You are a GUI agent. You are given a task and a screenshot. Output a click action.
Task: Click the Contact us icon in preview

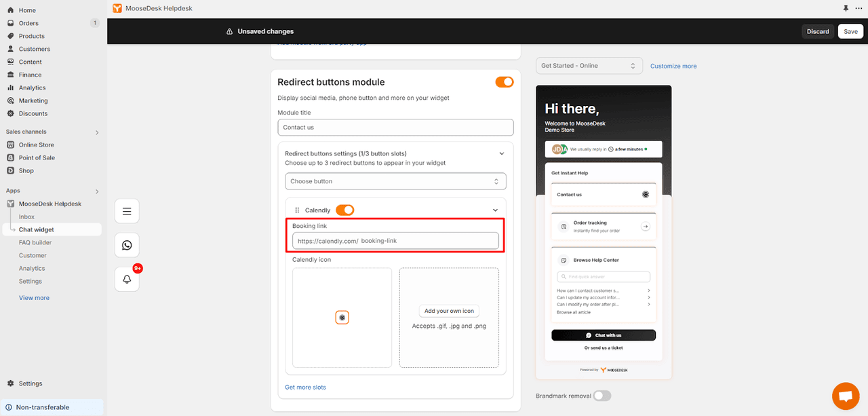tap(646, 194)
